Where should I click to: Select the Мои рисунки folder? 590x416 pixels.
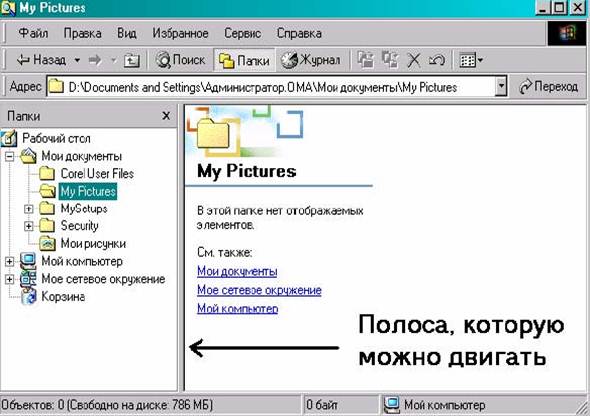click(93, 244)
